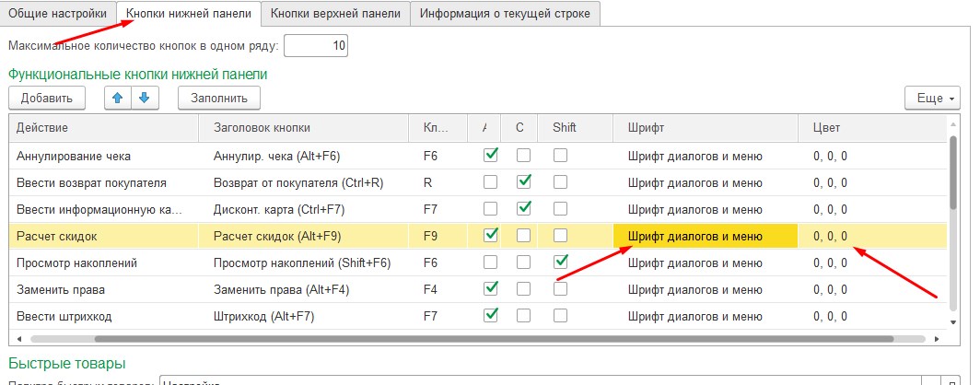Switch to Общие настройки tab
This screenshot has width=980, height=385.
click(x=57, y=14)
